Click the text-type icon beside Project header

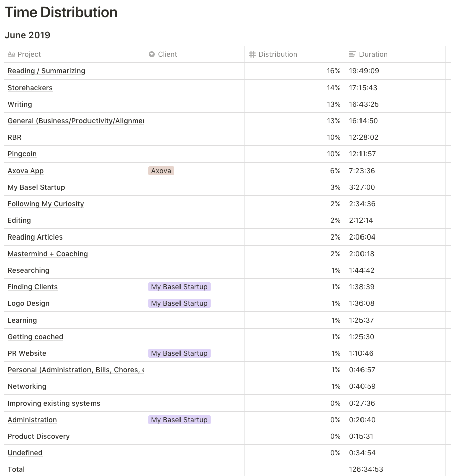point(11,54)
